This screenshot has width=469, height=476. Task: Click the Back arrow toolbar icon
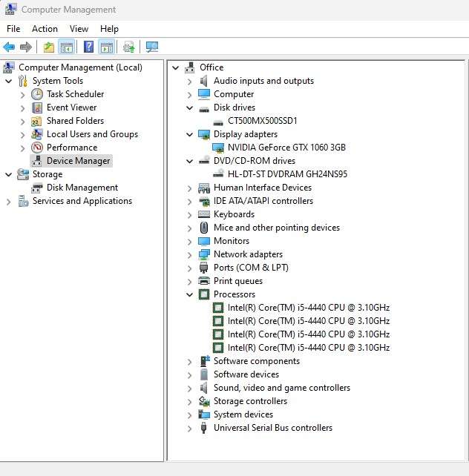[9, 47]
